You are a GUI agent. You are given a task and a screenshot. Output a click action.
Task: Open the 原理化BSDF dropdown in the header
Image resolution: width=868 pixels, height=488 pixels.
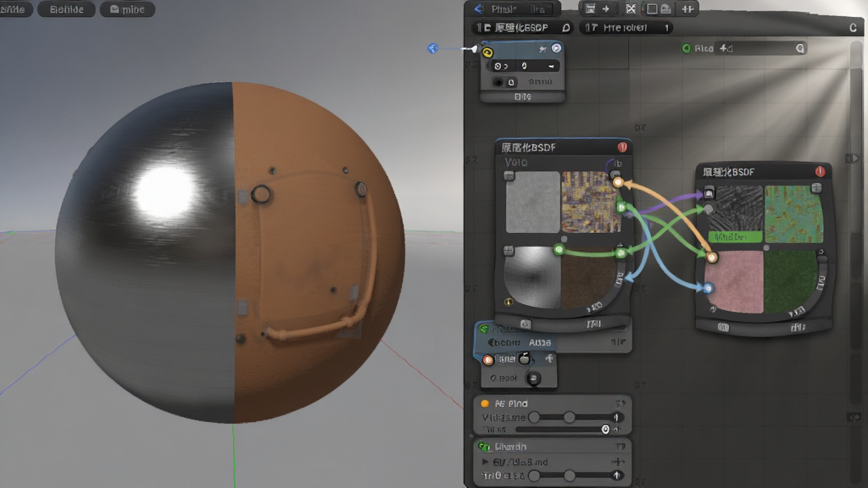[523, 27]
